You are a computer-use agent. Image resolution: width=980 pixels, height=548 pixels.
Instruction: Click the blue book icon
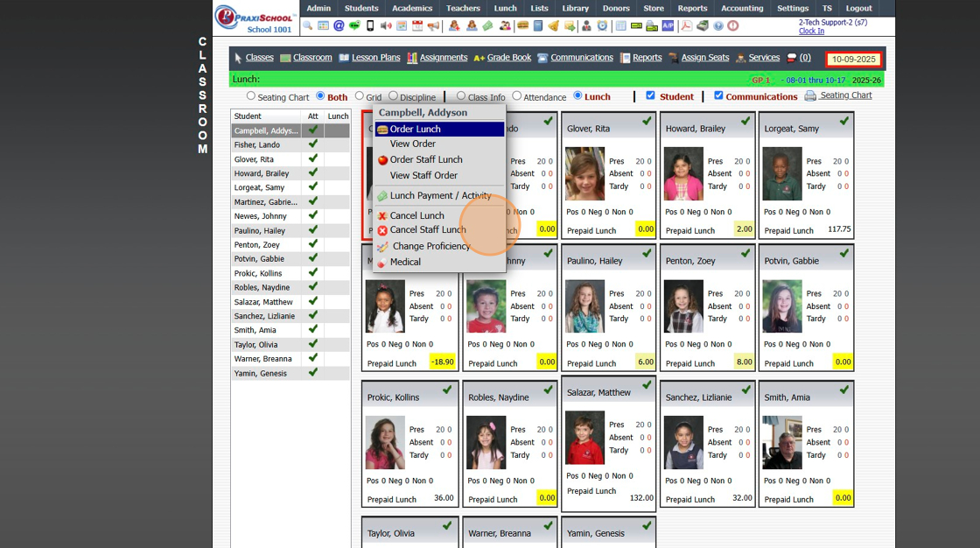click(x=538, y=25)
